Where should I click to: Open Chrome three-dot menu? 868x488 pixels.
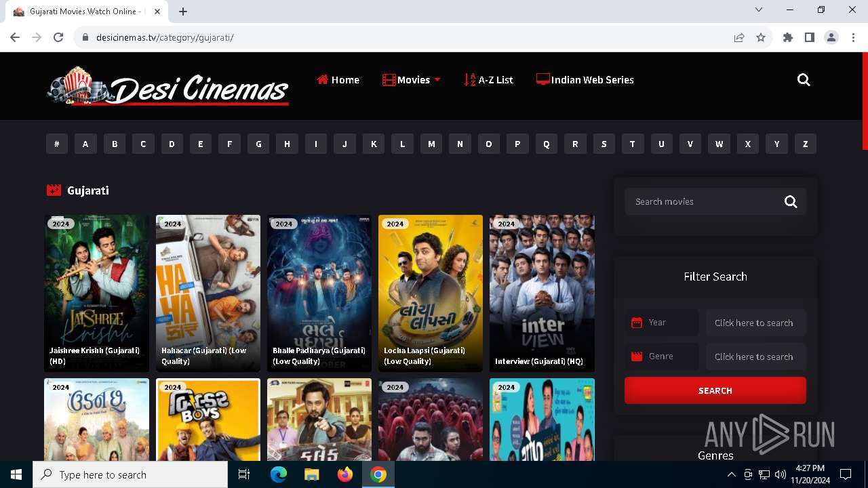click(x=853, y=37)
